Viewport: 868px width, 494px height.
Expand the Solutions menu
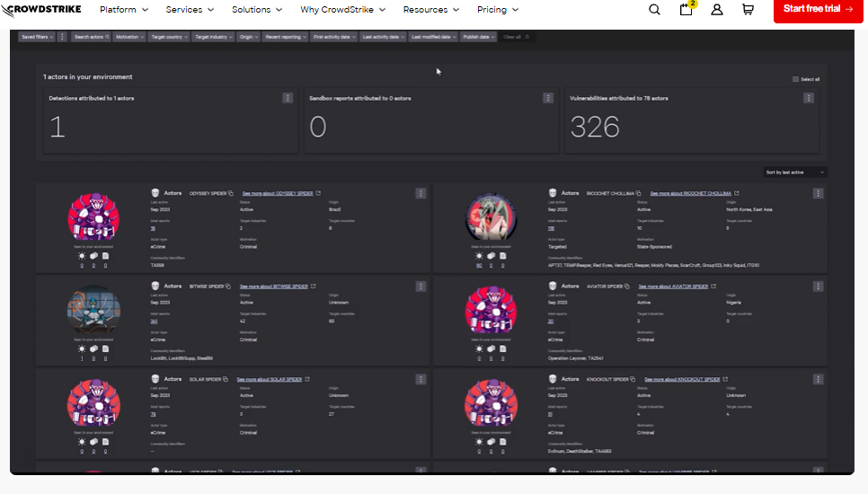click(257, 9)
